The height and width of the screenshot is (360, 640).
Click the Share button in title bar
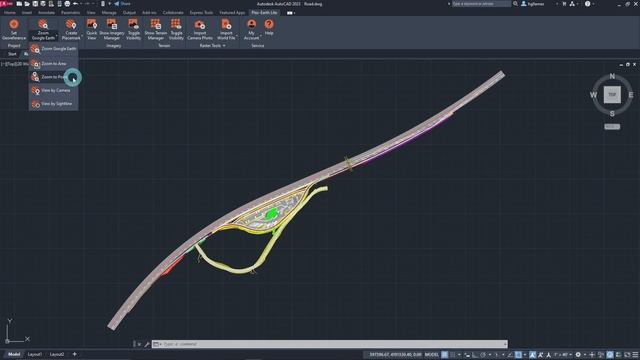pyautogui.click(x=122, y=4)
